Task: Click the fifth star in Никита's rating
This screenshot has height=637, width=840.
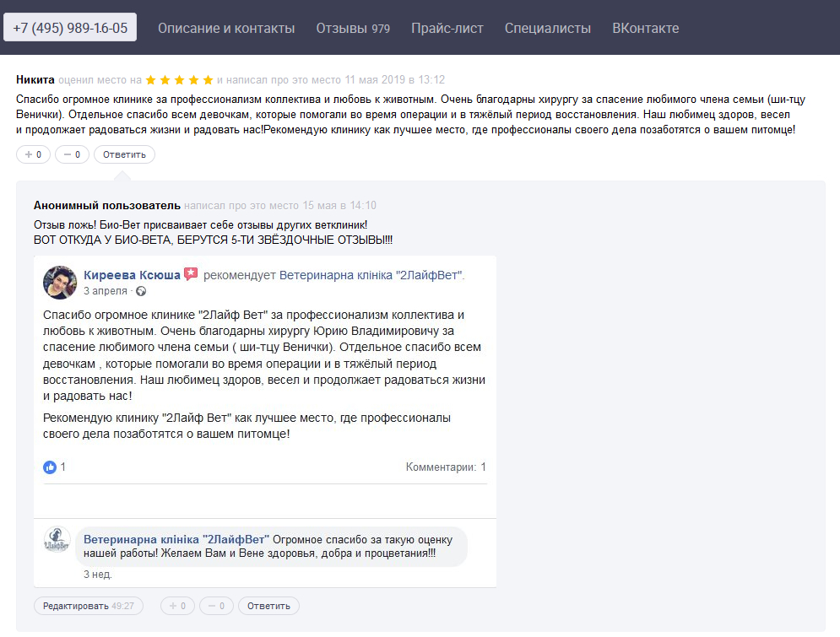Action: click(208, 80)
